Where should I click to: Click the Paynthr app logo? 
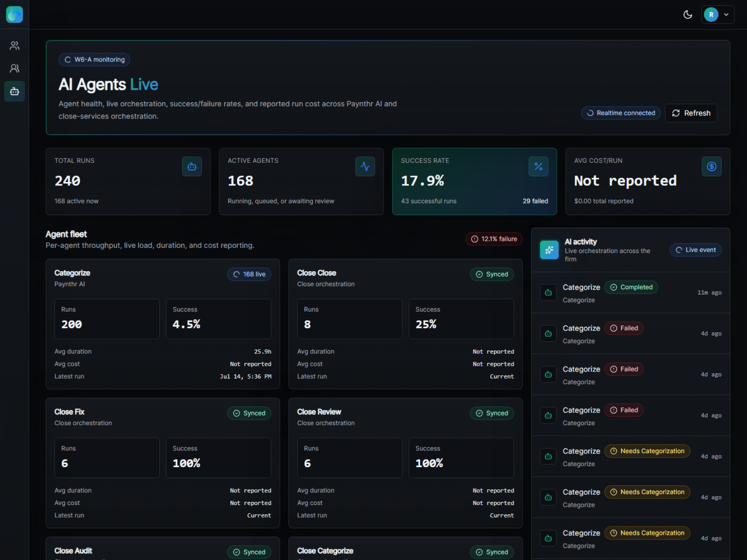point(14,14)
